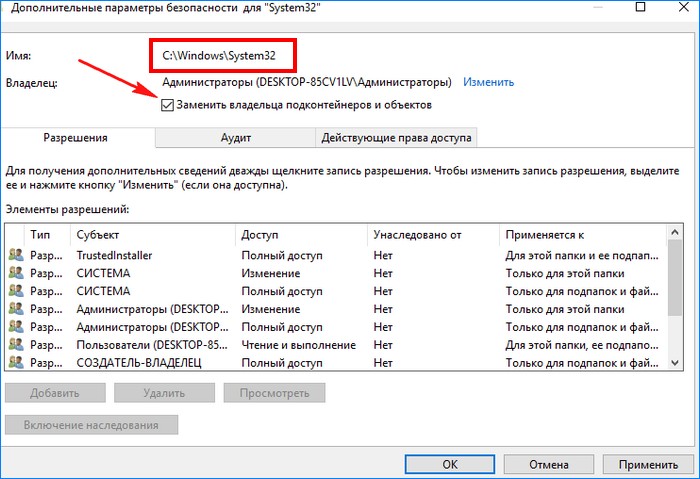
Task: Click the icon of first СИСТЕМА row
Action: click(x=15, y=273)
